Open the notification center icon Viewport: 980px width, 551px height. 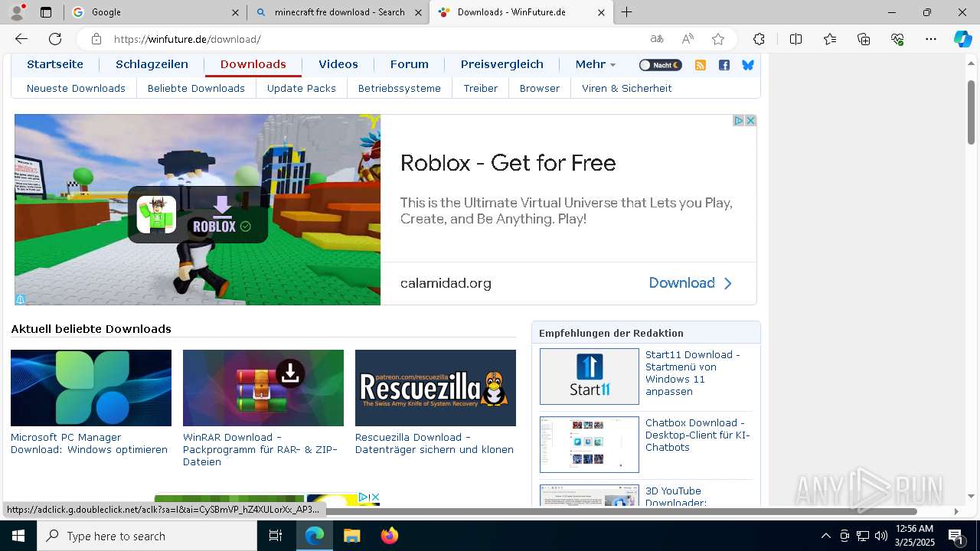pyautogui.click(x=955, y=536)
